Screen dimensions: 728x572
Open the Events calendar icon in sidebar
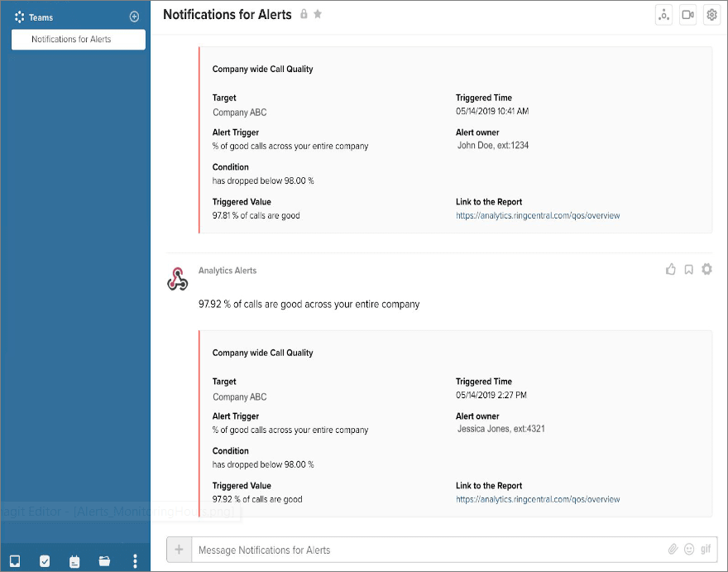[x=74, y=561]
